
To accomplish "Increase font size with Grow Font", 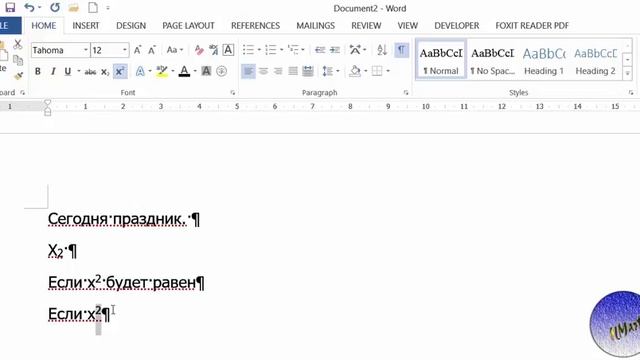I will pos(138,50).
